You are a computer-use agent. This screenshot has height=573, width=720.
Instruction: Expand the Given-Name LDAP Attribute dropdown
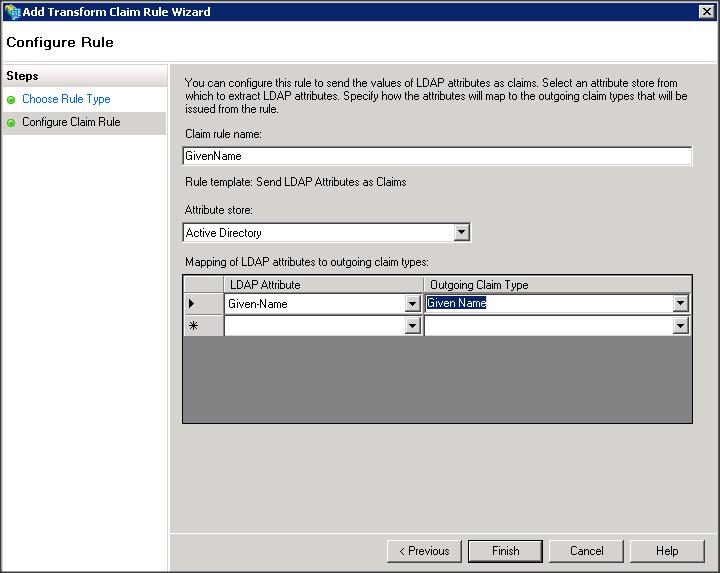click(x=413, y=304)
